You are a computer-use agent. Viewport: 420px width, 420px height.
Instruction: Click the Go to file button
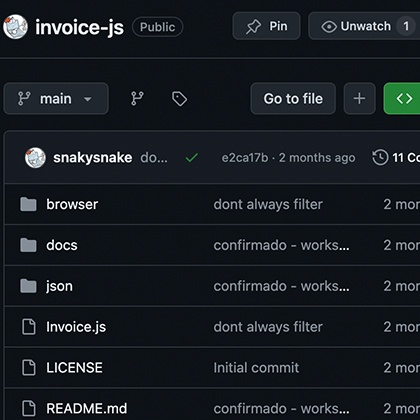coord(293,99)
